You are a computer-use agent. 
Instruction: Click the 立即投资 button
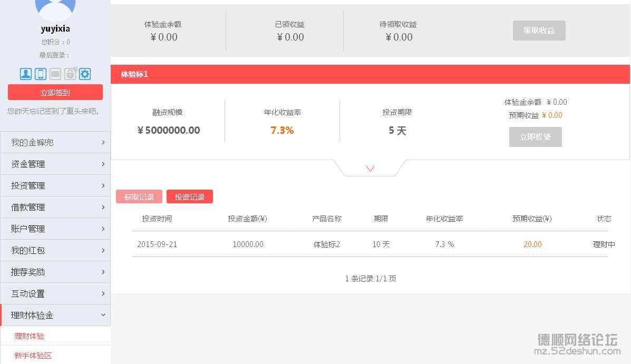click(535, 137)
